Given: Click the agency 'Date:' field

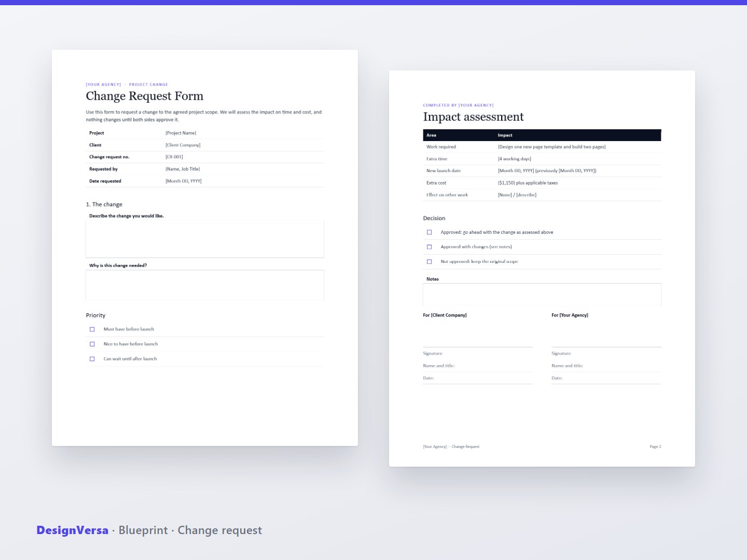Looking at the screenshot, I should [606, 378].
